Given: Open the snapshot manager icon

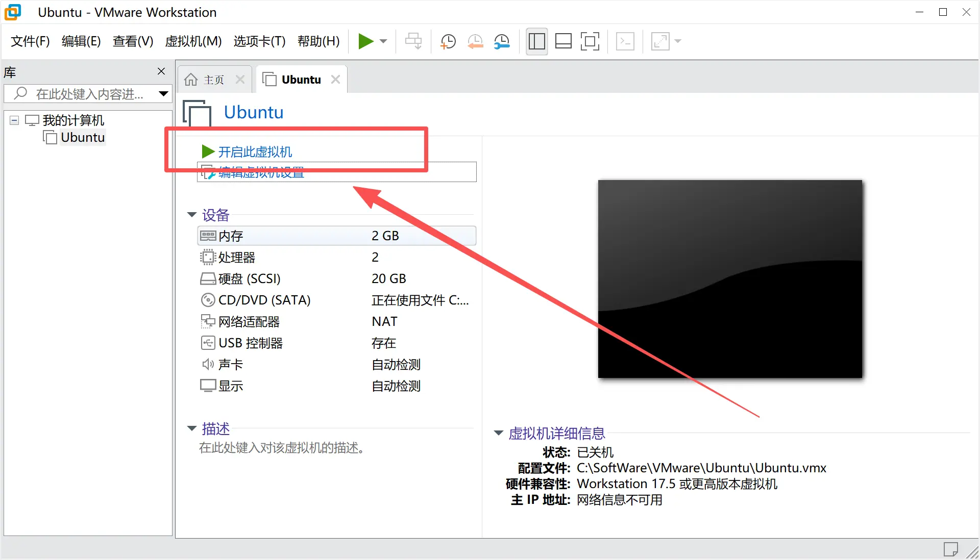Looking at the screenshot, I should point(502,41).
